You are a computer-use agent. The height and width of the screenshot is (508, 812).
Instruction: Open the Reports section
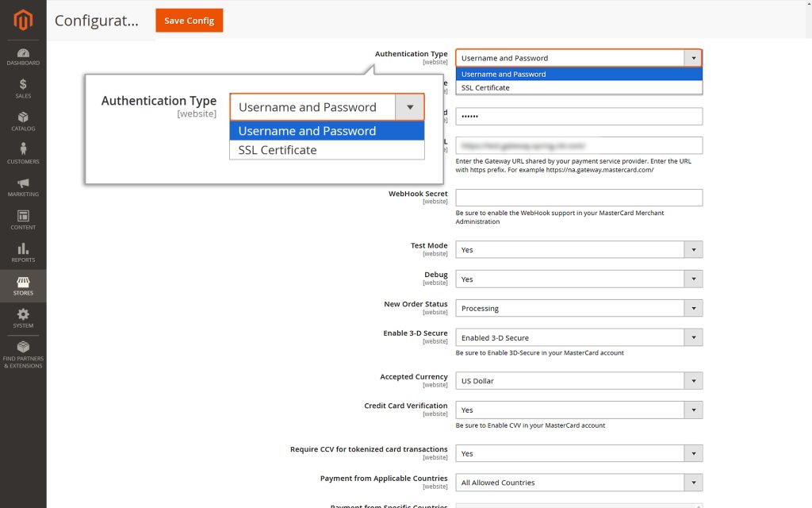click(x=23, y=251)
